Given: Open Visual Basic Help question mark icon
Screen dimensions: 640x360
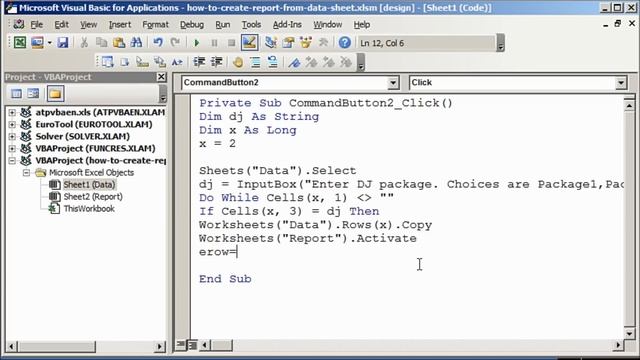Looking at the screenshot, I should coord(345,42).
